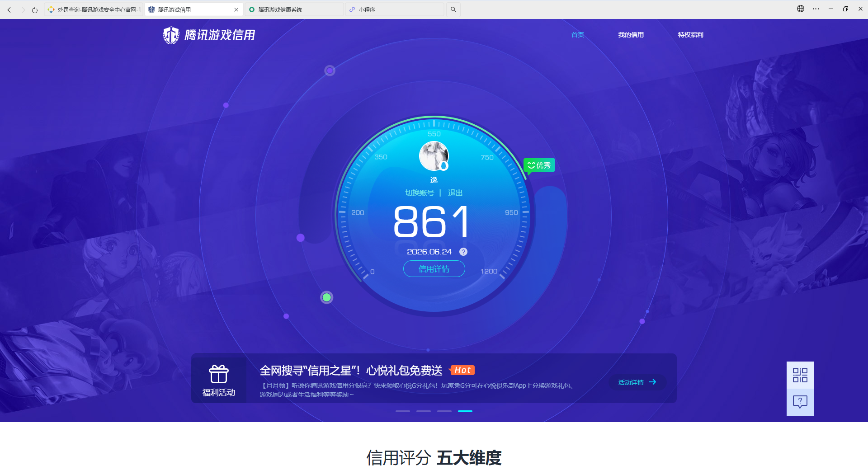Screen dimensions: 868x470
Task: Select first carousel indicator dash
Action: [402, 411]
